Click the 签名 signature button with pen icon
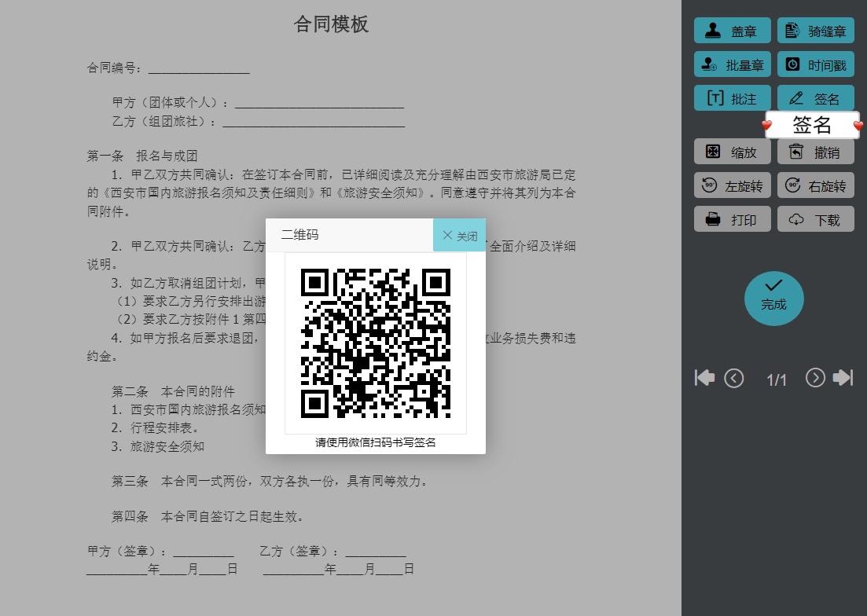 tap(816, 98)
